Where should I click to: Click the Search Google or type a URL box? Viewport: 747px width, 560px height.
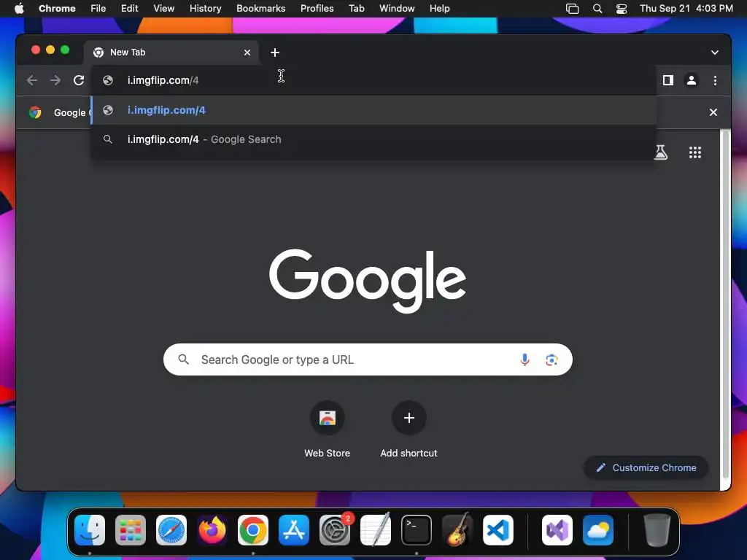(368, 359)
